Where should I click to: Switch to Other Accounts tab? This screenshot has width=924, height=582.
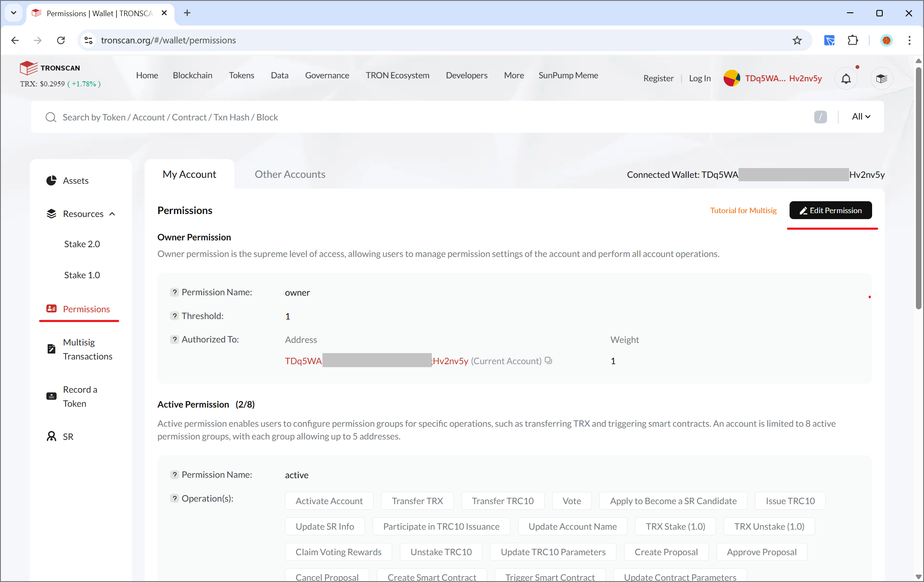click(x=290, y=174)
